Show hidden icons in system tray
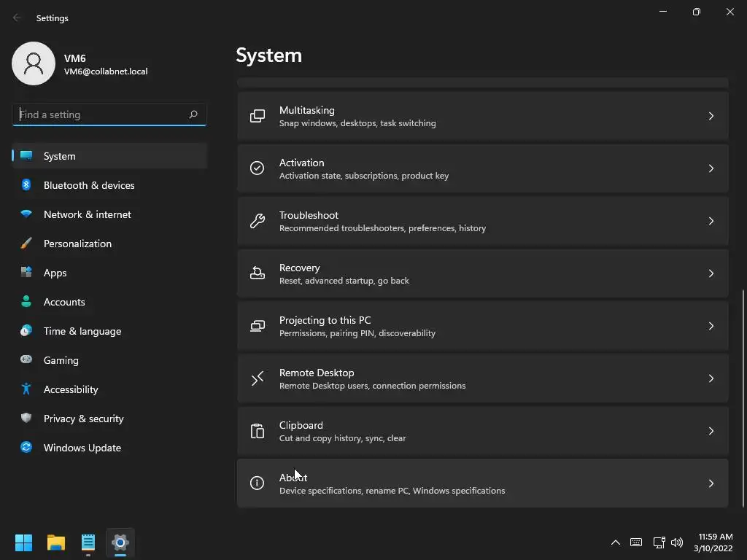Screen dimensions: 747x560 coord(615,542)
